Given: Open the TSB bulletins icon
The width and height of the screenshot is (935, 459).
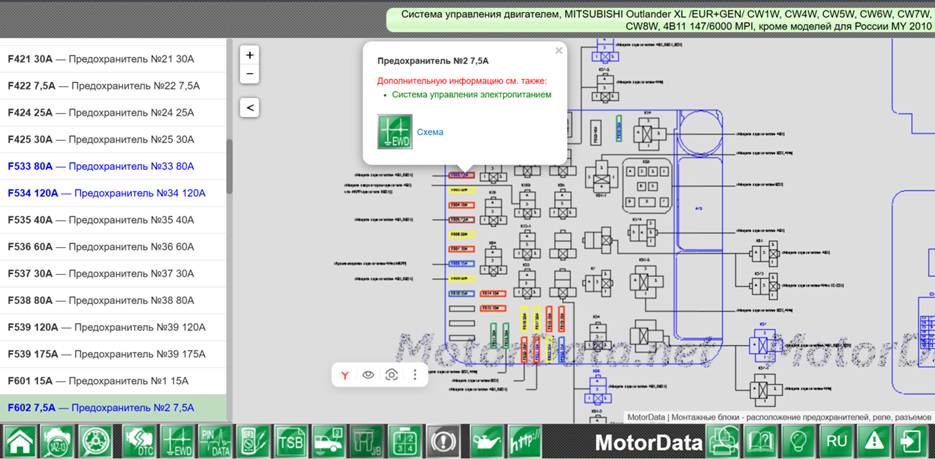Looking at the screenshot, I should (x=291, y=442).
